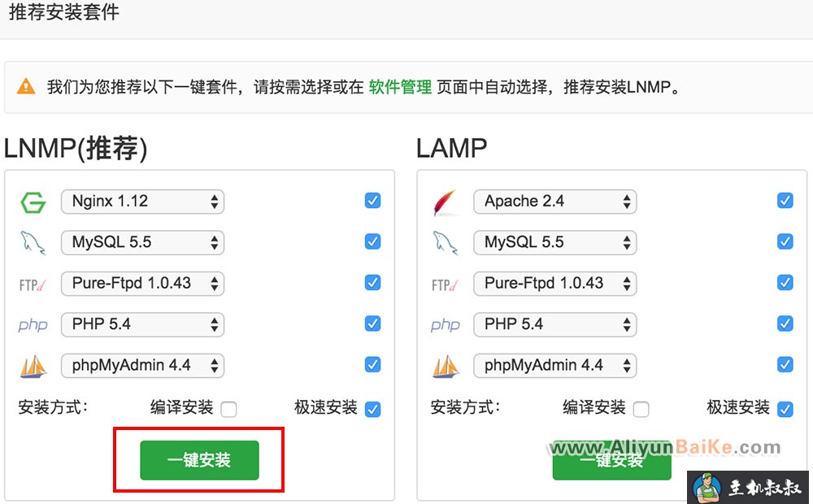
Task: Click 编译安装 label in LNMP panel
Action: pyautogui.click(x=182, y=407)
